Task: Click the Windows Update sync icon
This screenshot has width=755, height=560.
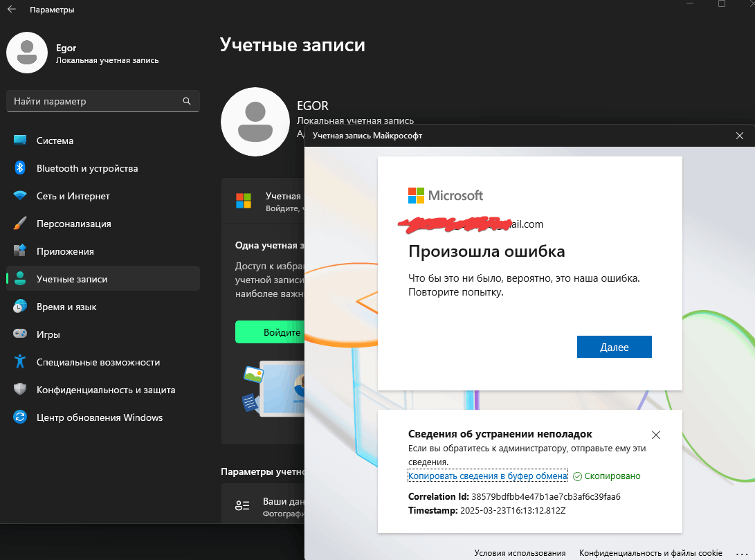Action: click(20, 417)
